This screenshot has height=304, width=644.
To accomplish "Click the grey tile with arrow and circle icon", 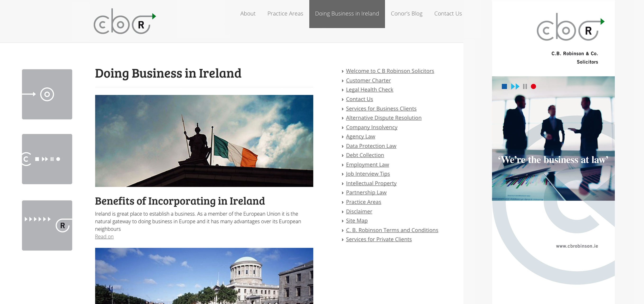I will click(47, 94).
